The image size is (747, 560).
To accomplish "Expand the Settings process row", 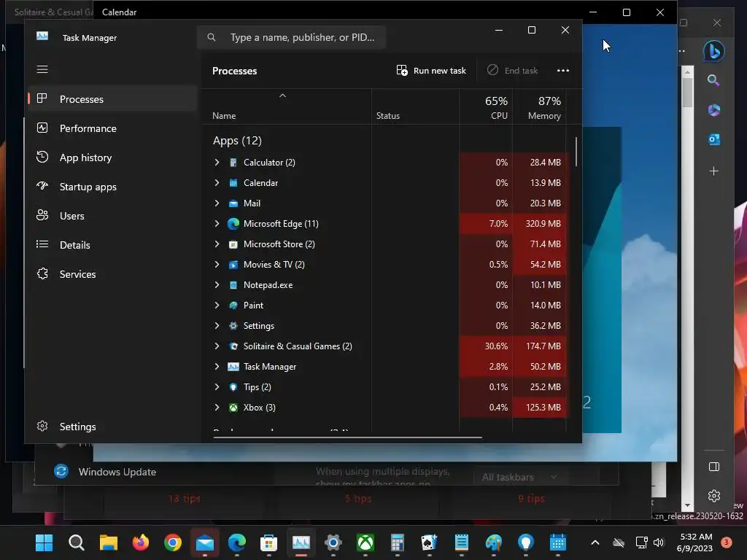I will coord(217,326).
